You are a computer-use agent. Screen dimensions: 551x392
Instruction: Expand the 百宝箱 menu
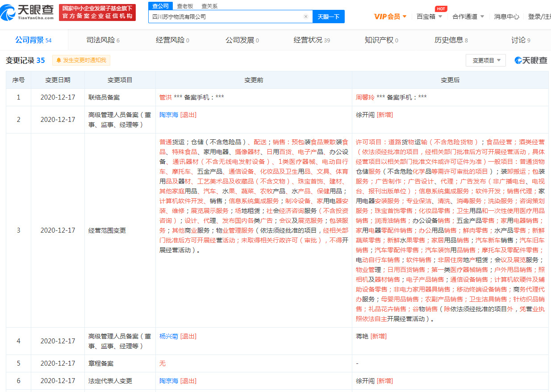click(429, 17)
